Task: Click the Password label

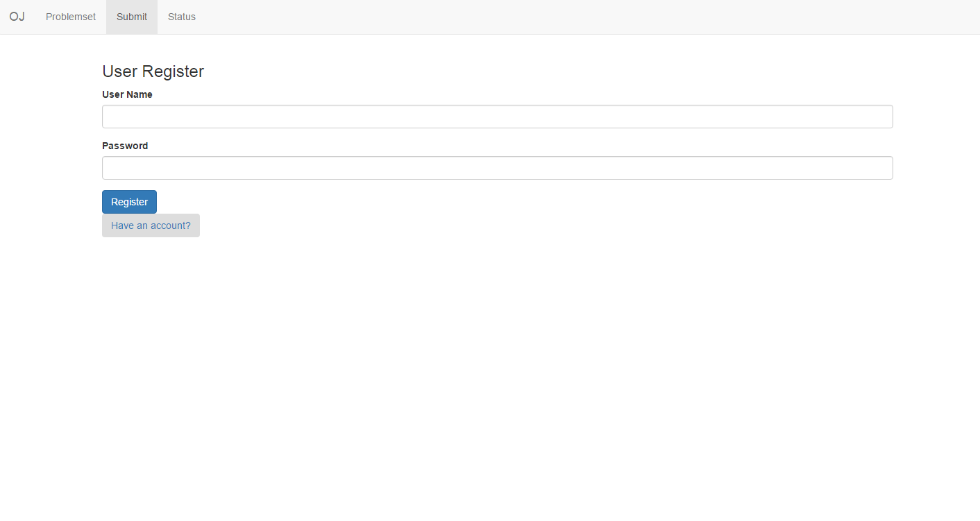Action: click(x=125, y=146)
